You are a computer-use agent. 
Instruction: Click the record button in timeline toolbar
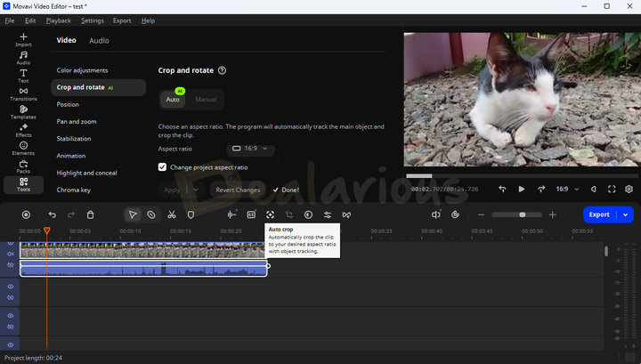point(26,214)
